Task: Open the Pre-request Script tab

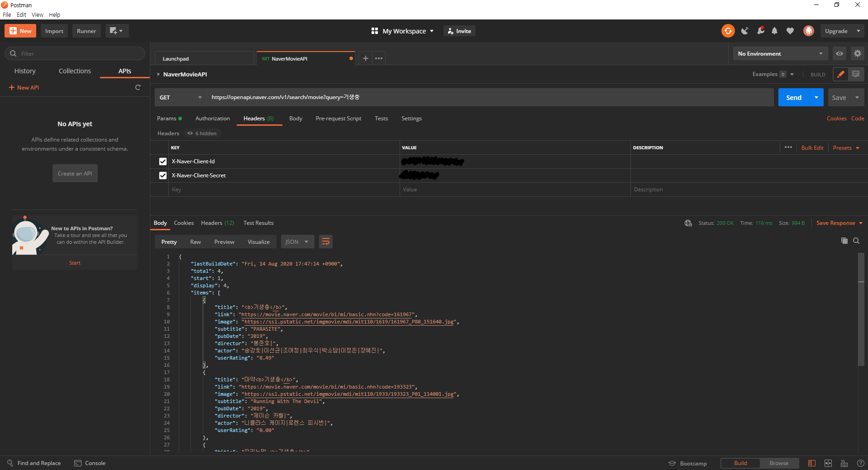Action: click(339, 119)
